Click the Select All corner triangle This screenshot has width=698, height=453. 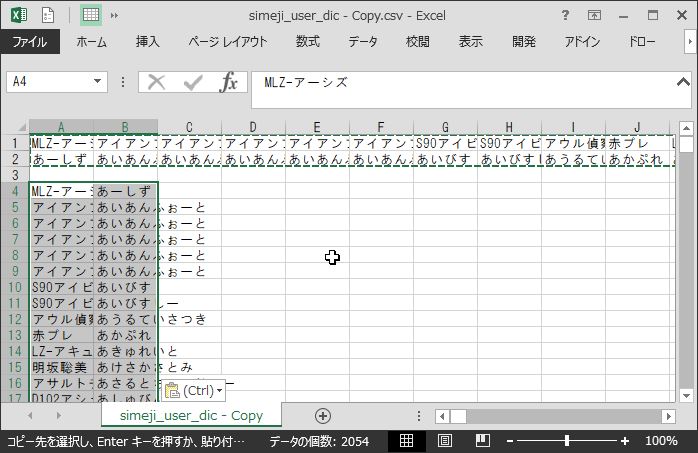[21, 127]
